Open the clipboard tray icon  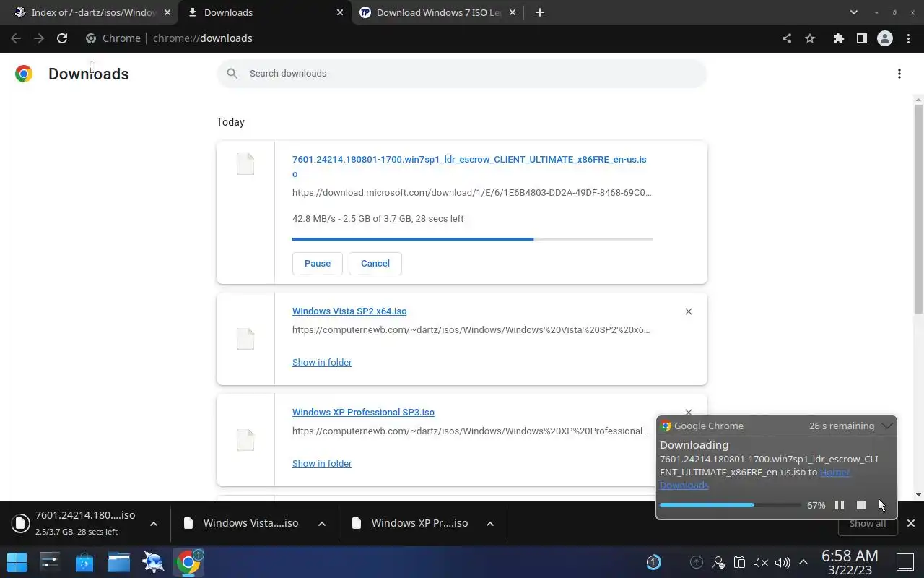739,562
